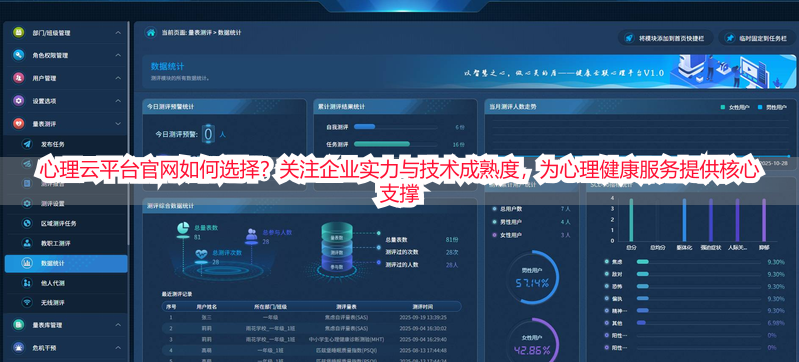Expand 设置选项 chevron
799x362 pixels.
(x=118, y=101)
